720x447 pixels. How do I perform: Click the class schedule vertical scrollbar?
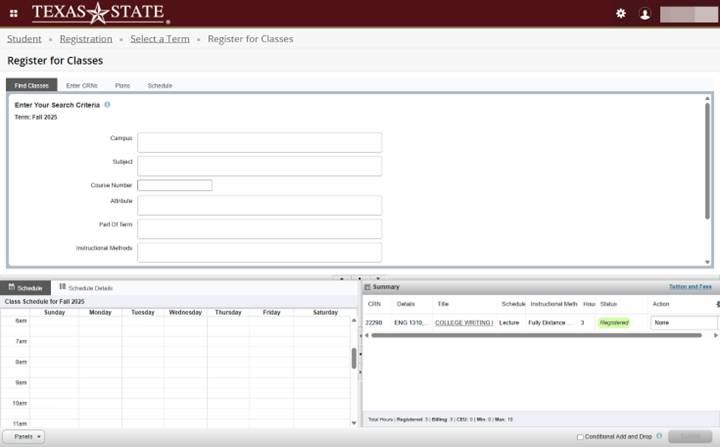pyautogui.click(x=354, y=358)
